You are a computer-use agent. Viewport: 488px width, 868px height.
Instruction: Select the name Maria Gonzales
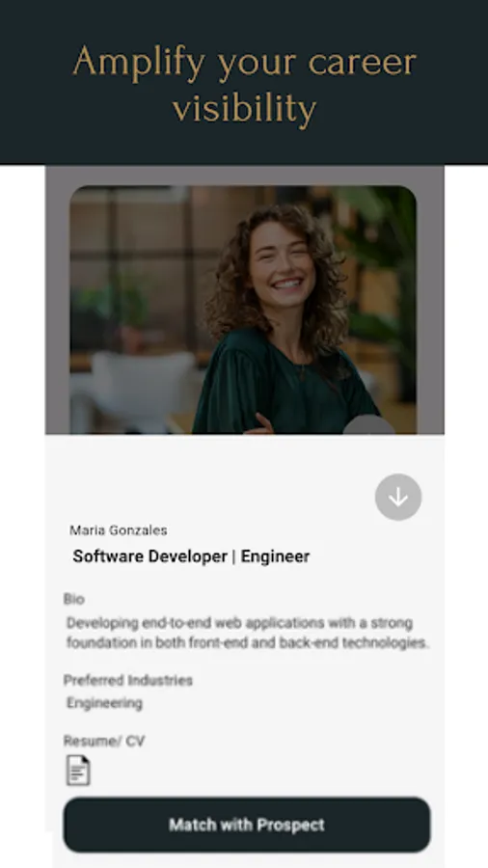point(119,530)
